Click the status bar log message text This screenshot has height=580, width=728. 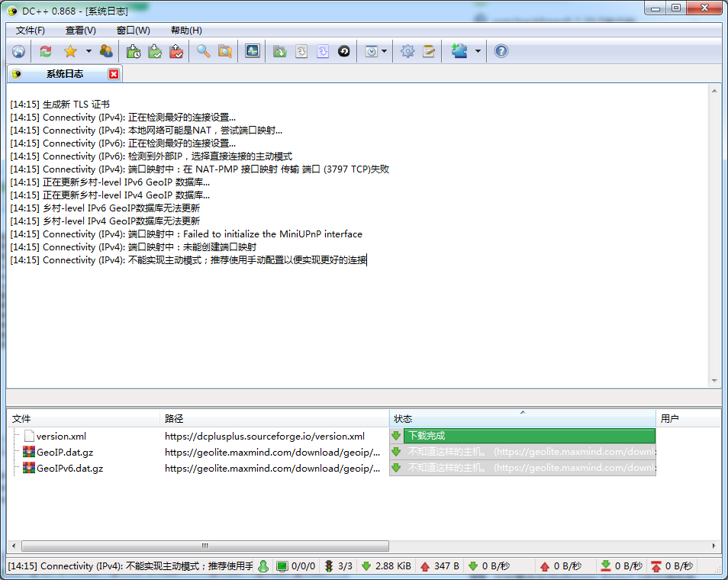click(x=130, y=566)
